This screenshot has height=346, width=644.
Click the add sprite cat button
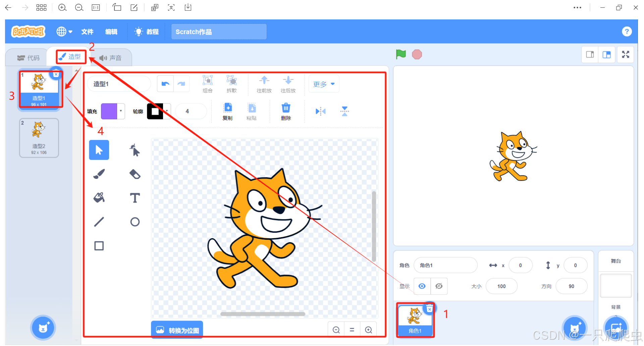[x=575, y=328]
